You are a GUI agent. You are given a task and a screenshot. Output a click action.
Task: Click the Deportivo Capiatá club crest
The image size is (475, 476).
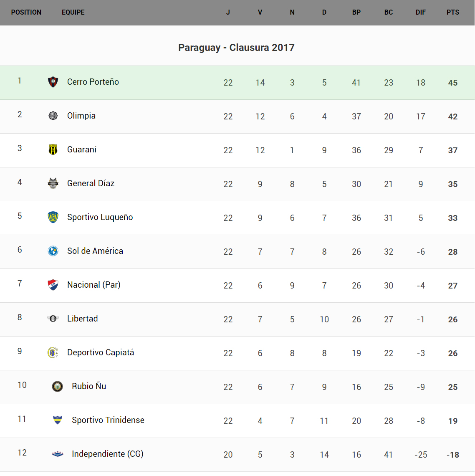coord(53,352)
